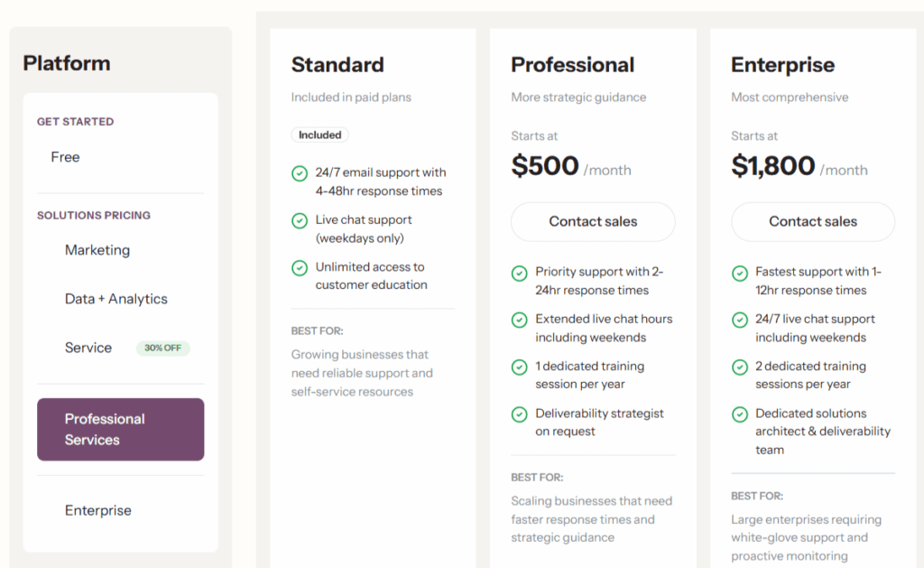Image resolution: width=924 pixels, height=568 pixels.
Task: Click the 30% OFF badge next to Service
Action: (x=162, y=348)
